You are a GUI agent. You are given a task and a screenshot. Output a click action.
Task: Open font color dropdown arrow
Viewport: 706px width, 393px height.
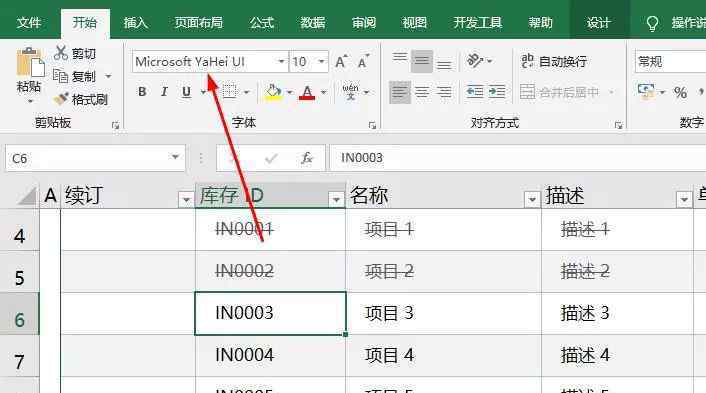click(323, 92)
